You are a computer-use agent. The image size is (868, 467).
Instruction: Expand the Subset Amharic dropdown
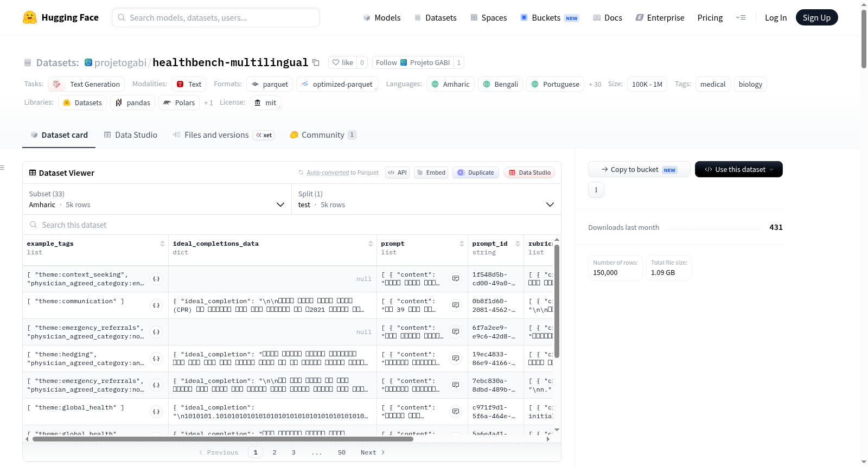(x=157, y=199)
